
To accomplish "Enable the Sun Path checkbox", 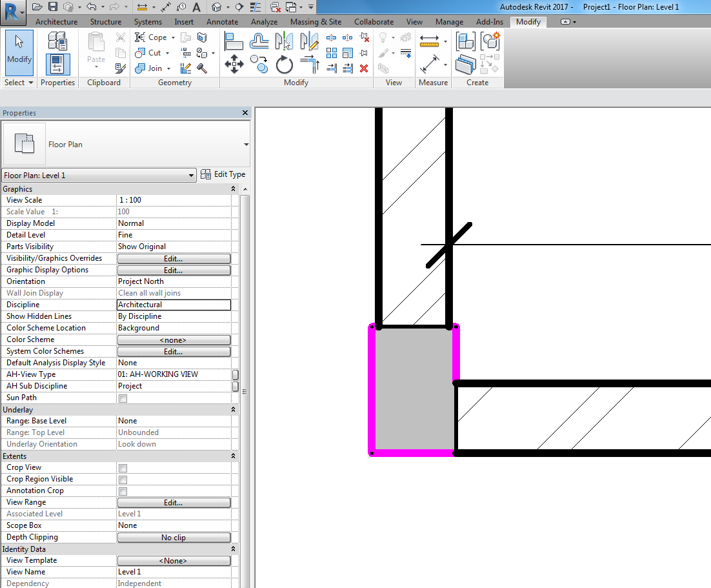I will (123, 398).
